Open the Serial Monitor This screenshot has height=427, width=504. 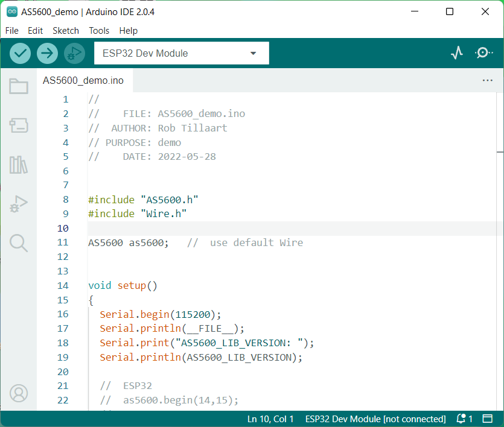(483, 52)
